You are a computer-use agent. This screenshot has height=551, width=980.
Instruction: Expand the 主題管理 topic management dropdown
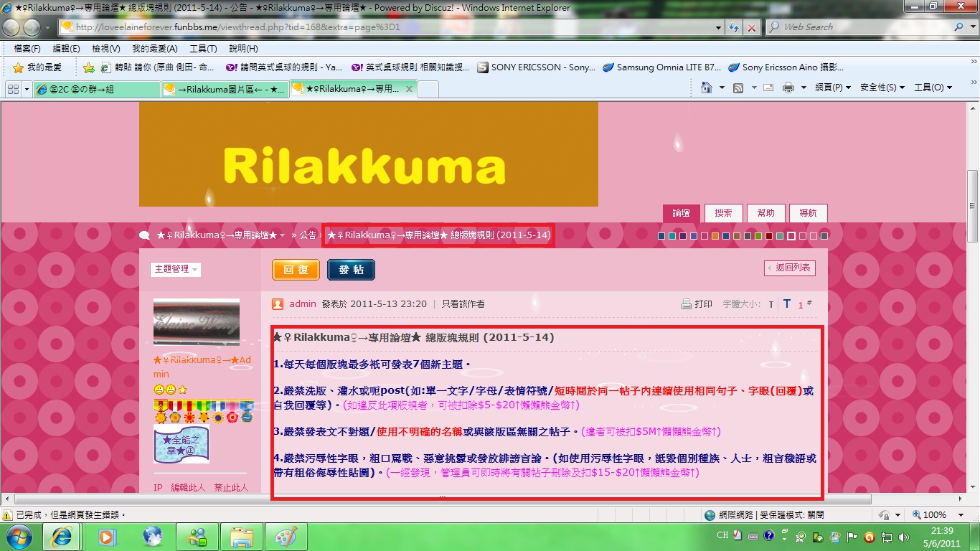[176, 269]
